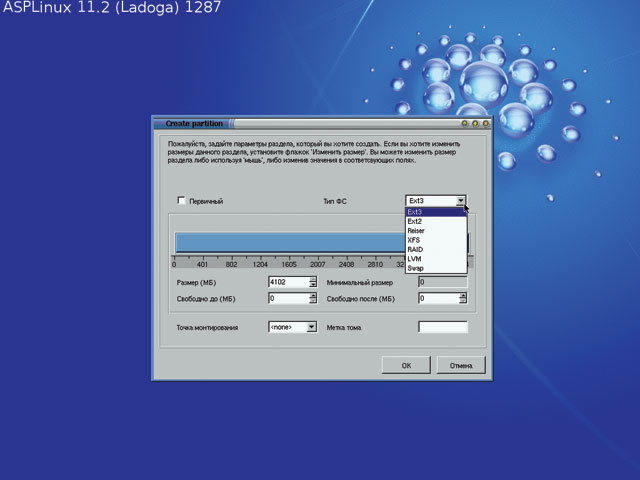Click first yellow titlebar button
The height and width of the screenshot is (480, 640).
pyautogui.click(x=464, y=123)
